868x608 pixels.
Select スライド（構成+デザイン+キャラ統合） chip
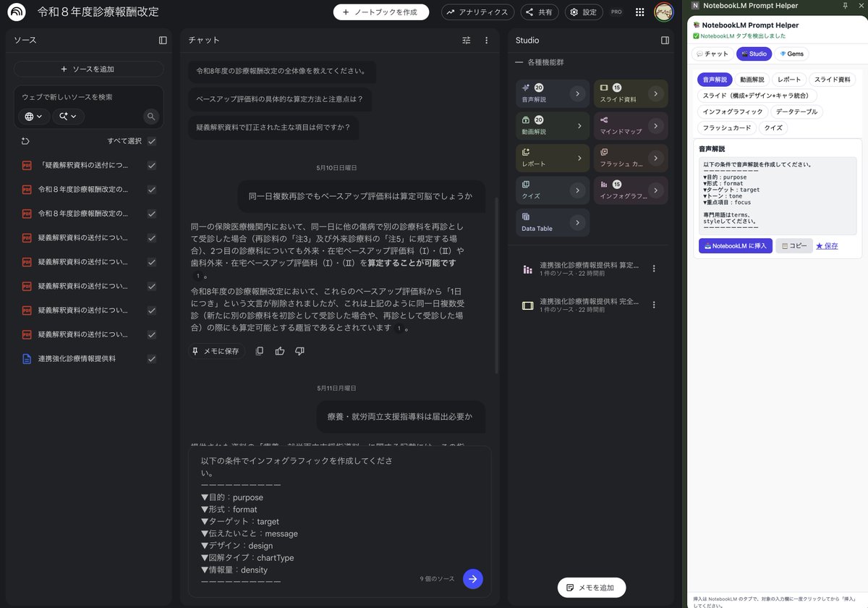coord(757,96)
